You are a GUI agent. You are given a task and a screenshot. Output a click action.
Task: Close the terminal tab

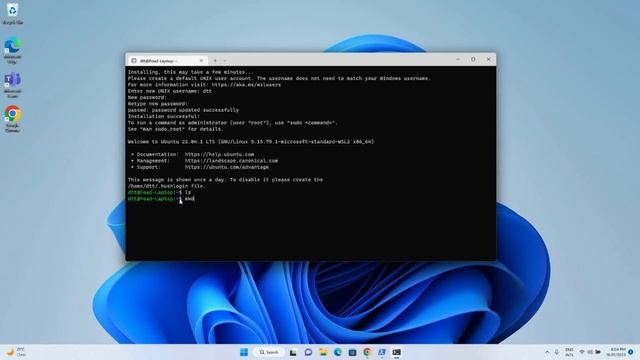(201, 60)
